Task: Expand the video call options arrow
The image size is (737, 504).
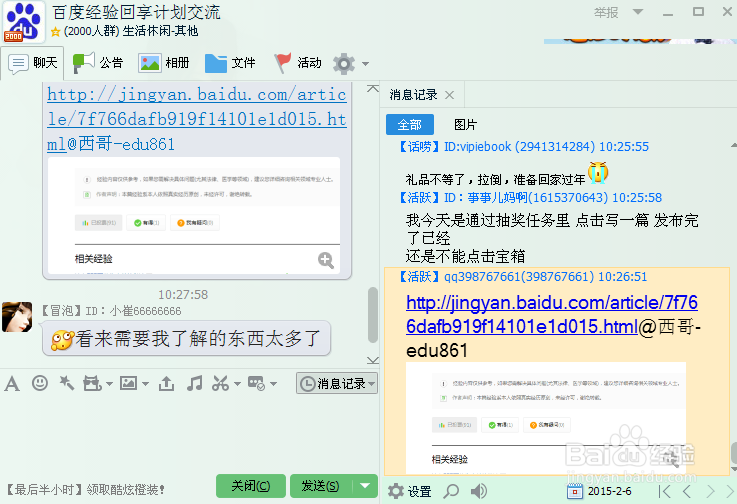Action: [x=109, y=384]
